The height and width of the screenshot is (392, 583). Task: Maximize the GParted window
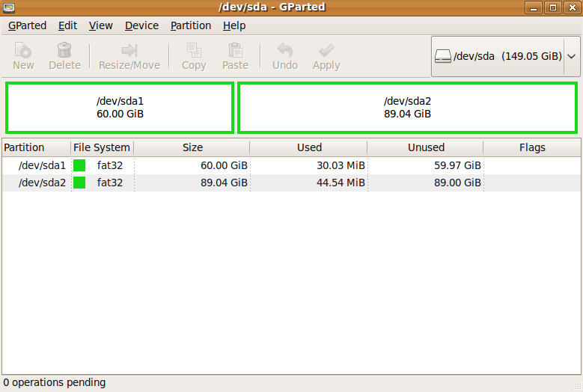pyautogui.click(x=553, y=7)
